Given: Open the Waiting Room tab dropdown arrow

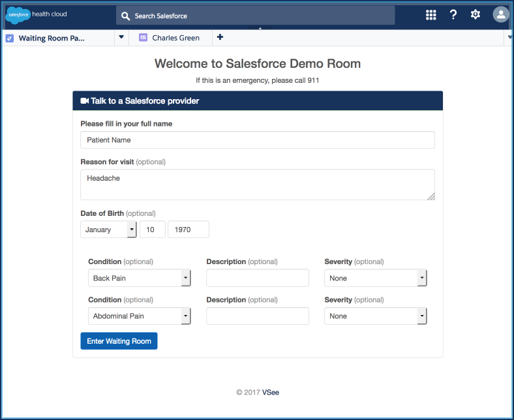Looking at the screenshot, I should [x=121, y=37].
